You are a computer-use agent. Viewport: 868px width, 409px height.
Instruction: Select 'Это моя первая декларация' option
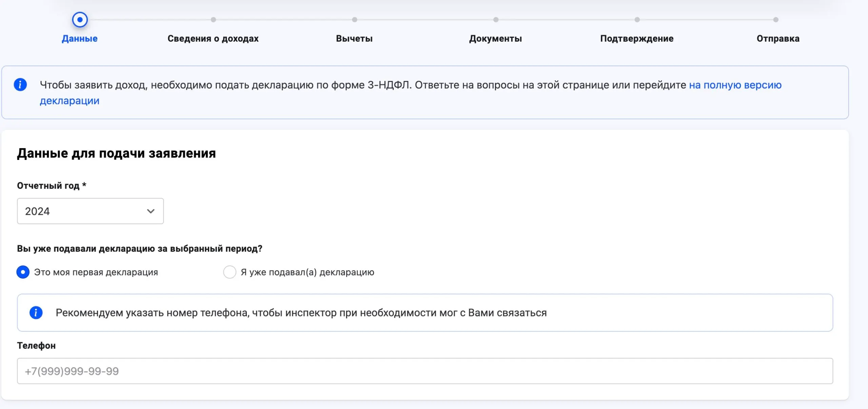23,272
